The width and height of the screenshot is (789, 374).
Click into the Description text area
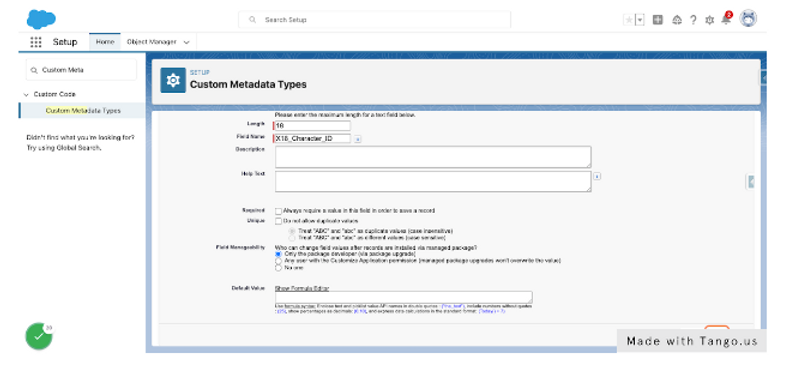(x=433, y=157)
